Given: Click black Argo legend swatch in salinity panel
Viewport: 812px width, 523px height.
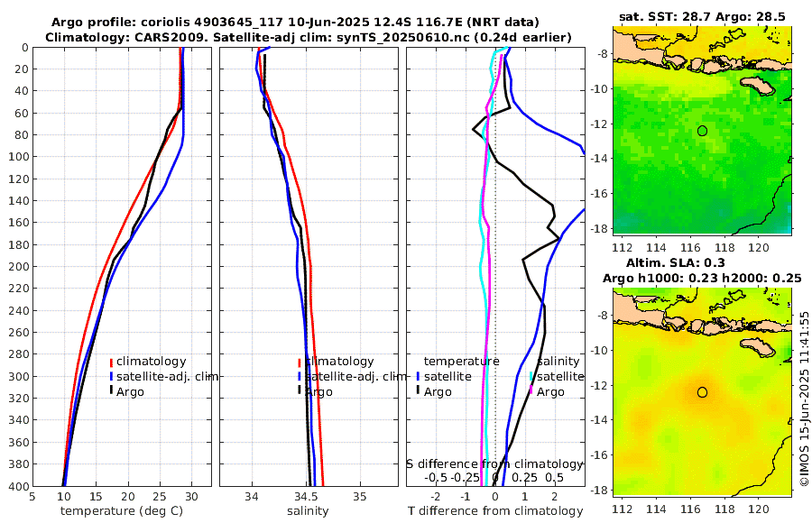Looking at the screenshot, I should pyautogui.click(x=299, y=391).
